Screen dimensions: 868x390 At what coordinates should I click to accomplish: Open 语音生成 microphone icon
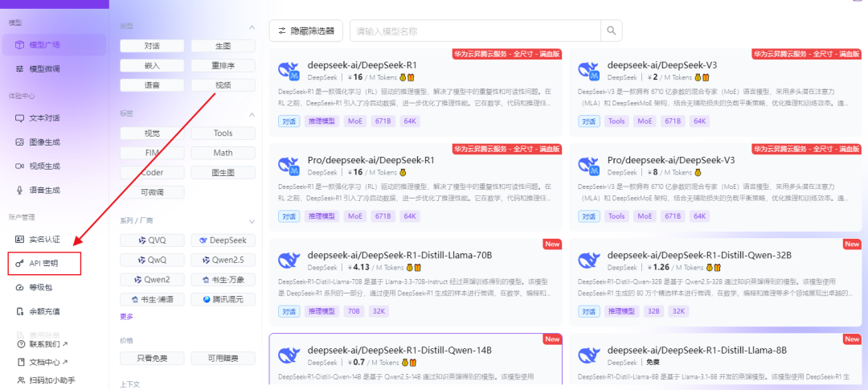20,190
